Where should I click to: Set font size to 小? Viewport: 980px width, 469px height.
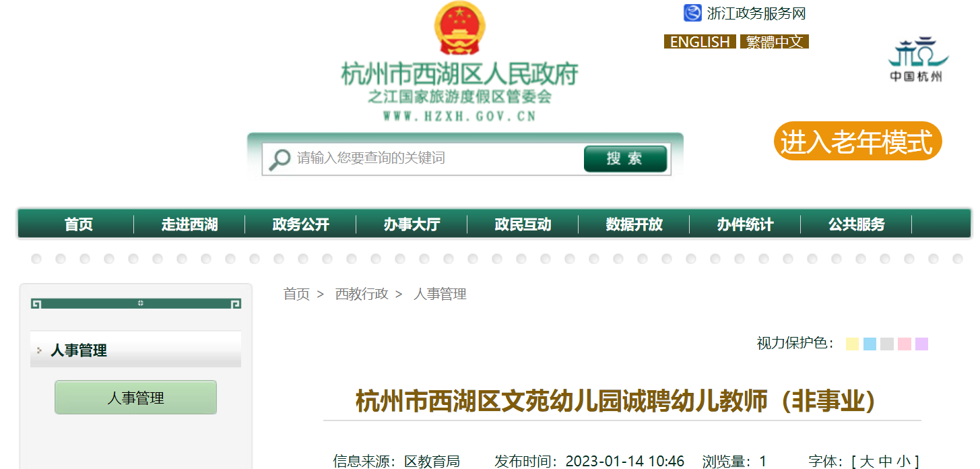[x=903, y=462]
